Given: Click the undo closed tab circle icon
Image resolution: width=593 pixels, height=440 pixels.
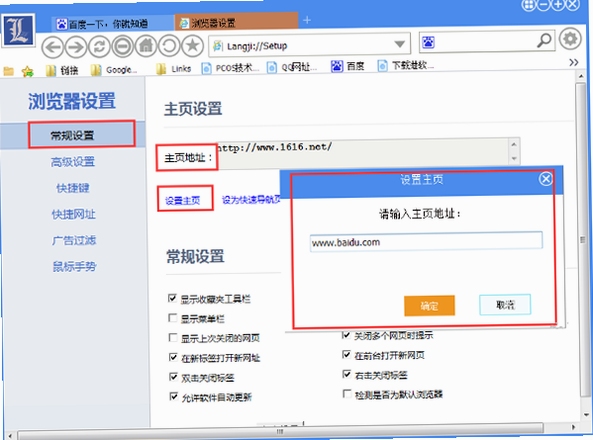Looking at the screenshot, I should [169, 45].
